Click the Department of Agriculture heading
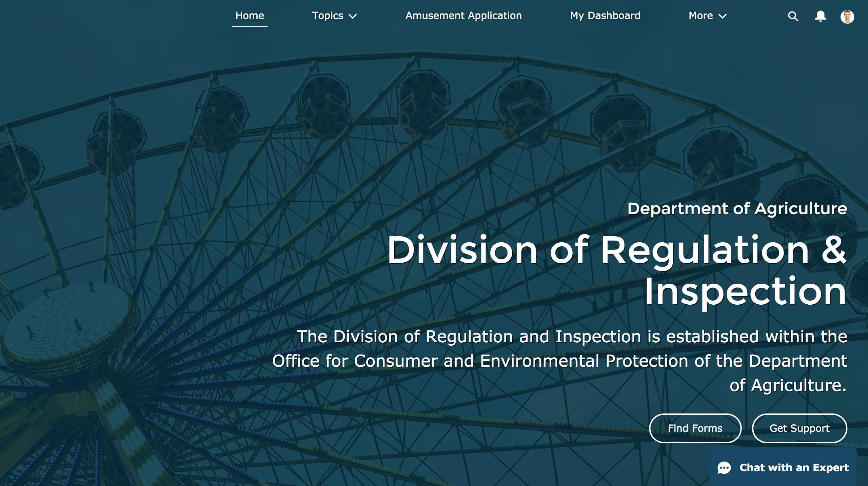The height and width of the screenshot is (486, 868). pos(737,208)
